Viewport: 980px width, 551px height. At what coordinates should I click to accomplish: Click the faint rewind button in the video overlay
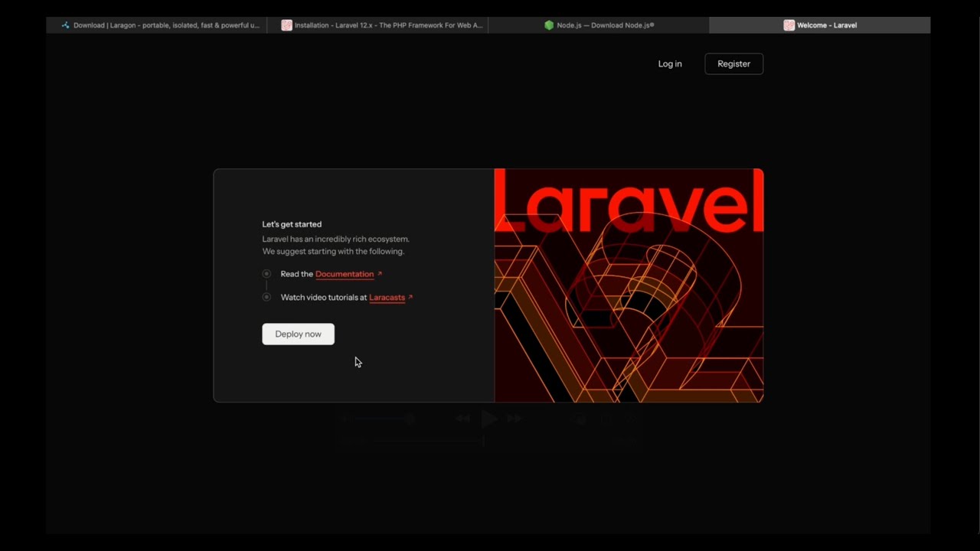click(x=462, y=419)
